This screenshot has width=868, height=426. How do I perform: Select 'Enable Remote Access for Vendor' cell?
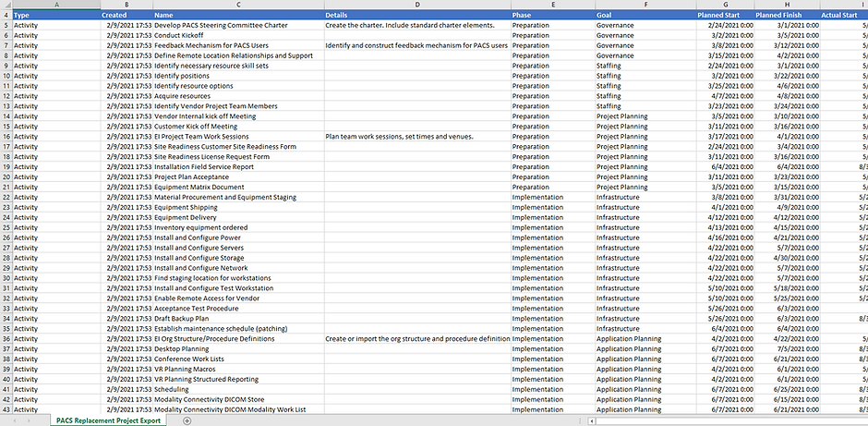click(x=238, y=298)
